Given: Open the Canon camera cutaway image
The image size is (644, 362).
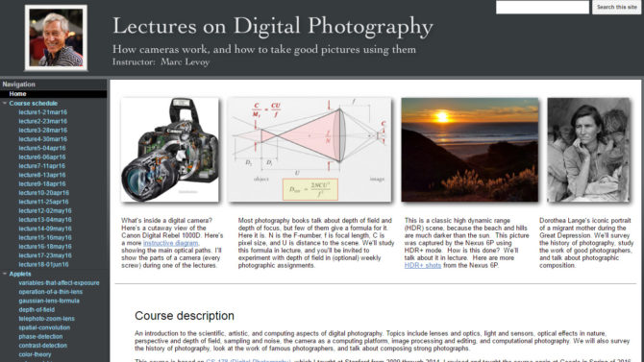Looking at the screenshot, I should click(x=169, y=150).
